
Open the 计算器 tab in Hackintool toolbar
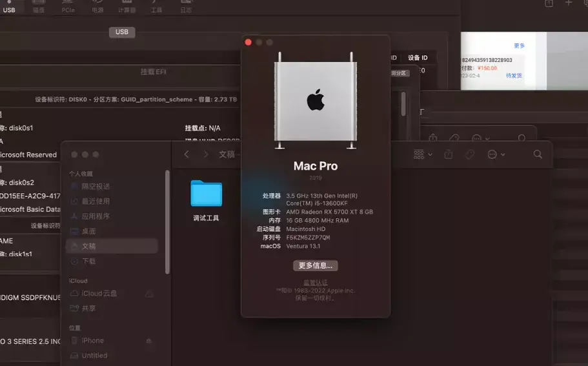(127, 6)
